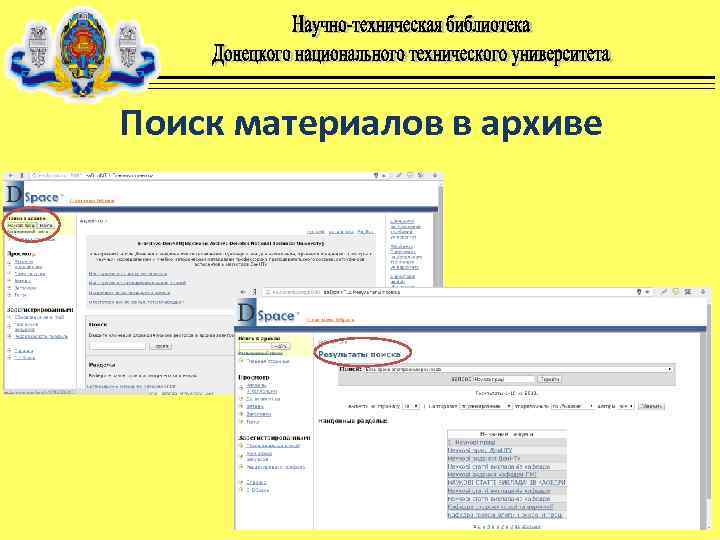720x540 pixels.
Task: Click the download arrow icon in front browser toolbar
Action: coord(703,292)
